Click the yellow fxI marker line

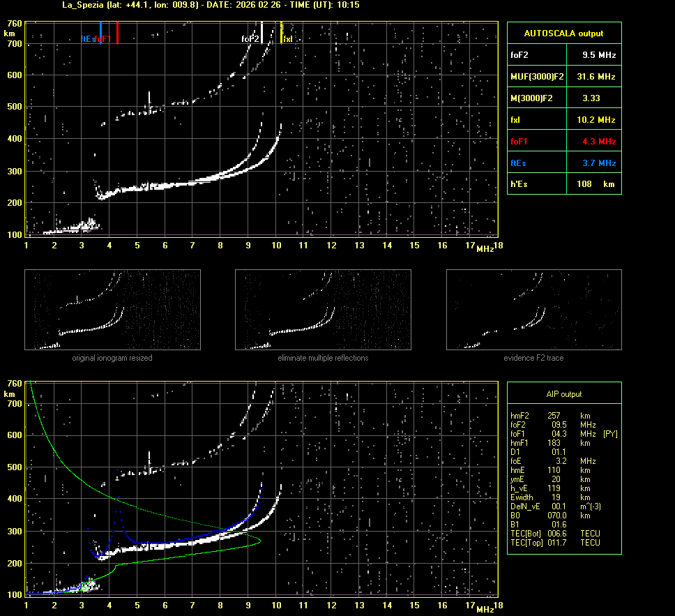(x=281, y=32)
